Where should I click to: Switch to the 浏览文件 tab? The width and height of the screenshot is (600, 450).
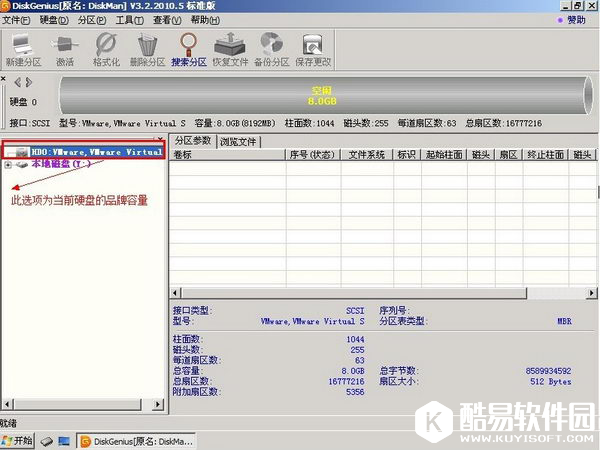click(238, 141)
